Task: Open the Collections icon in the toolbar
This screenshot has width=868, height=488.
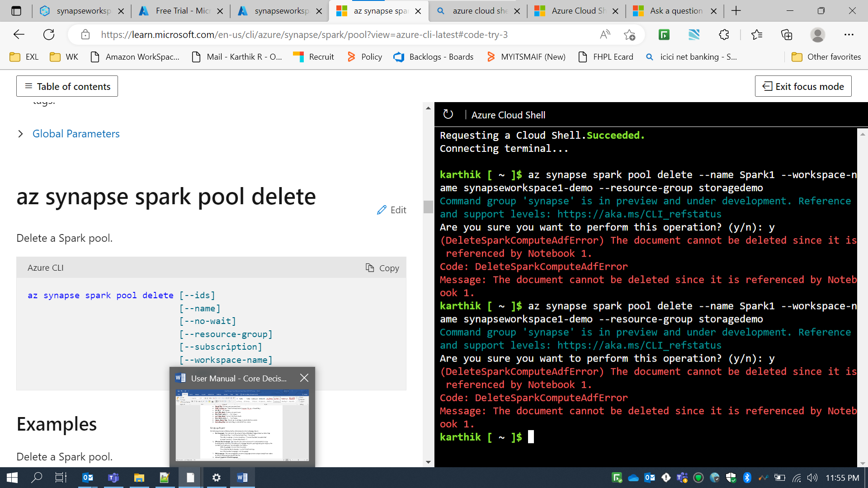Action: (x=787, y=35)
